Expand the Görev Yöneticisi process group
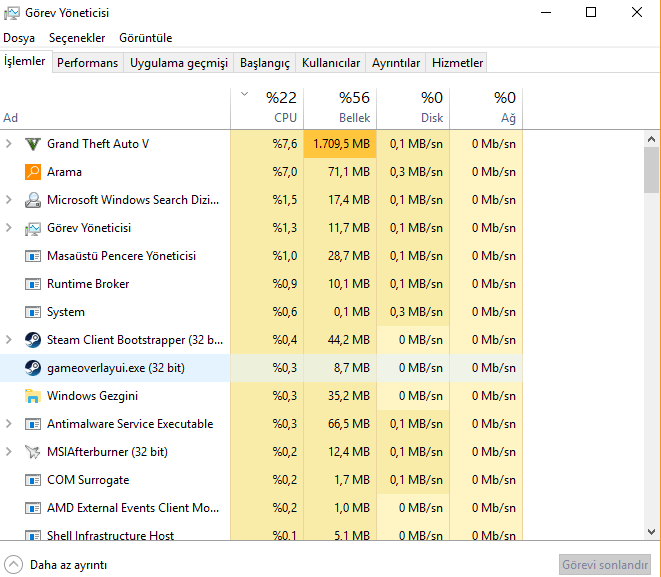 pyautogui.click(x=9, y=228)
